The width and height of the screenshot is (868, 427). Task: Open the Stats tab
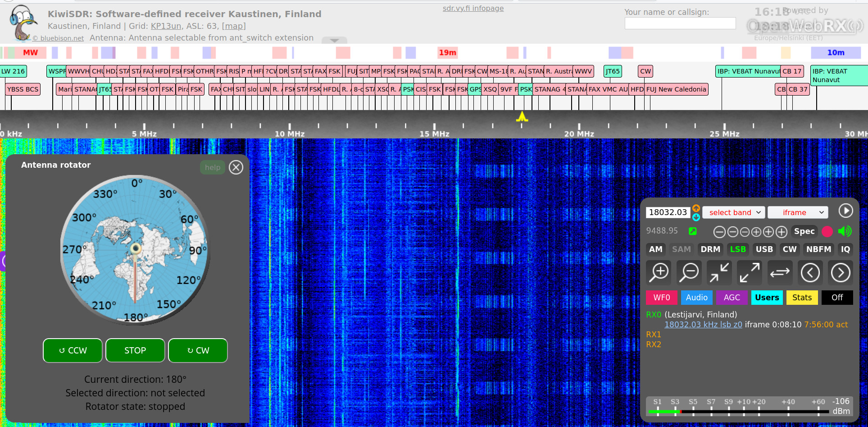coord(802,298)
